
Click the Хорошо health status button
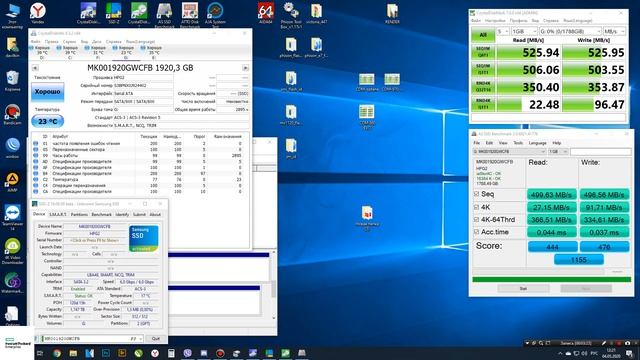click(47, 92)
